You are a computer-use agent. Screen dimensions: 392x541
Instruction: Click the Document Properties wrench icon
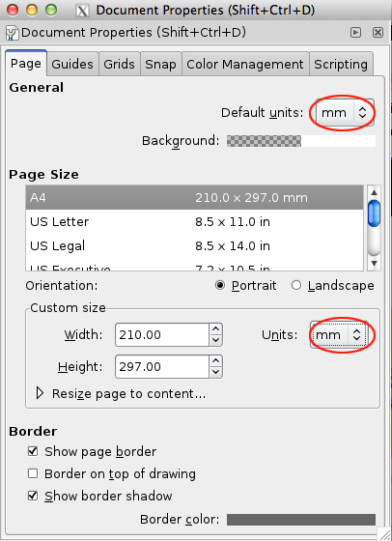pyautogui.click(x=12, y=33)
